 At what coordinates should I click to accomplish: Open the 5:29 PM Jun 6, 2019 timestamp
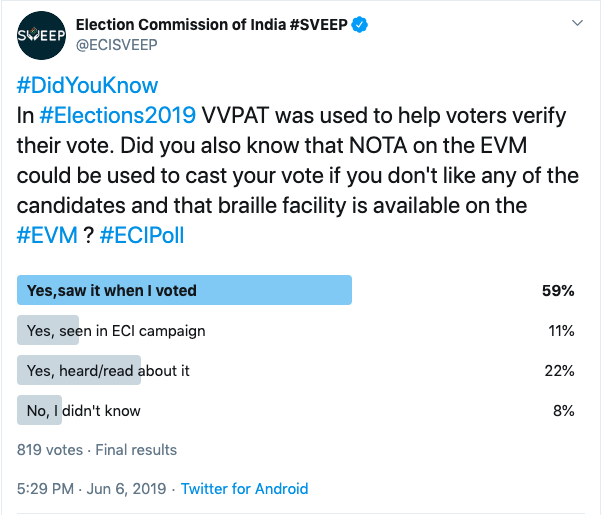pyautogui.click(x=91, y=489)
